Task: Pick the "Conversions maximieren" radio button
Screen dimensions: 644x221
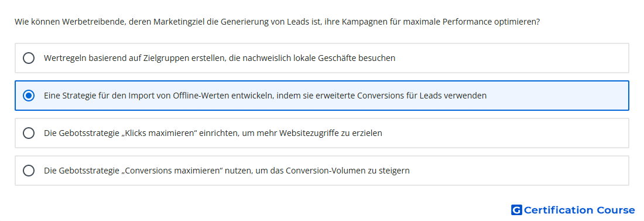Action: [x=29, y=171]
